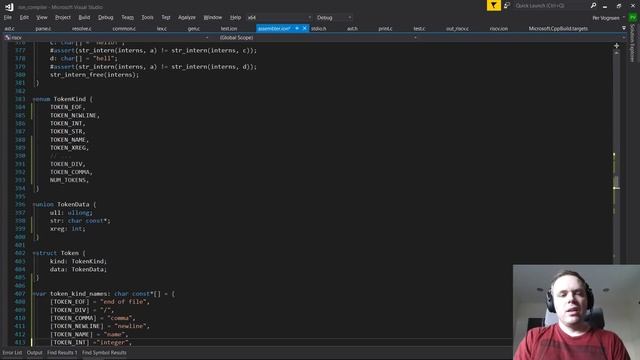Click the riscv project icon in navigation bar

(x=7, y=38)
